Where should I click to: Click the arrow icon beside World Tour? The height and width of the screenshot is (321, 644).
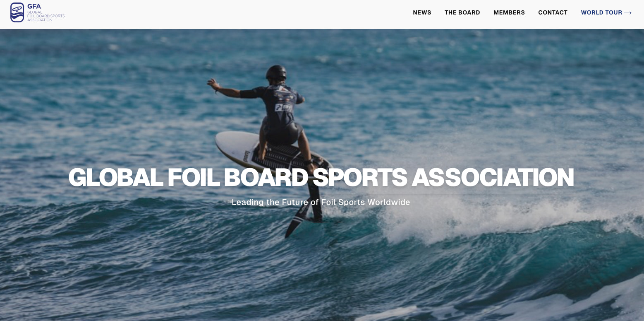[628, 13]
